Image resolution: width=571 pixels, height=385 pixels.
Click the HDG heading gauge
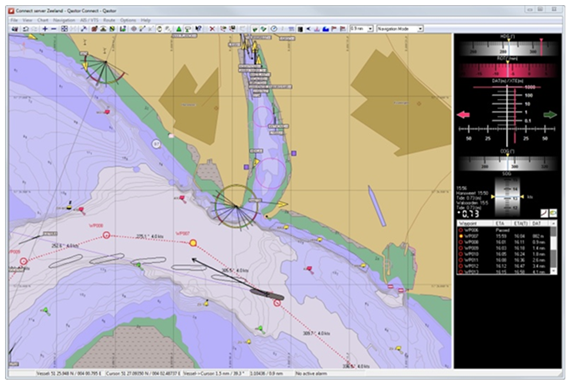click(507, 48)
